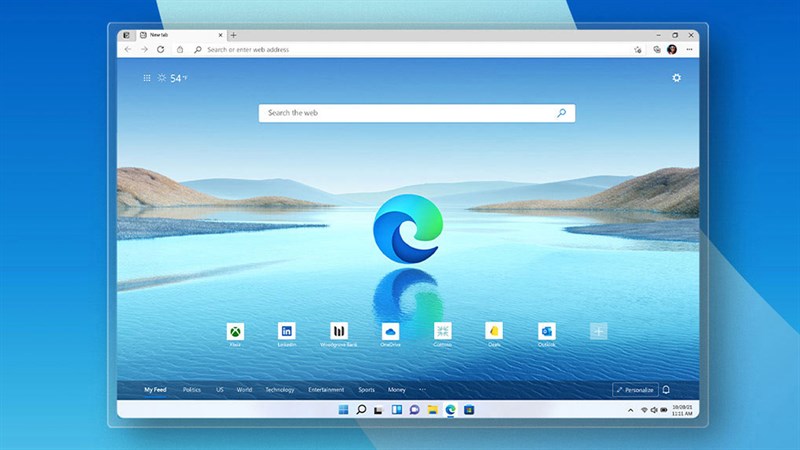Open Edge Settings and more menu
The image size is (800, 450).
coord(689,49)
